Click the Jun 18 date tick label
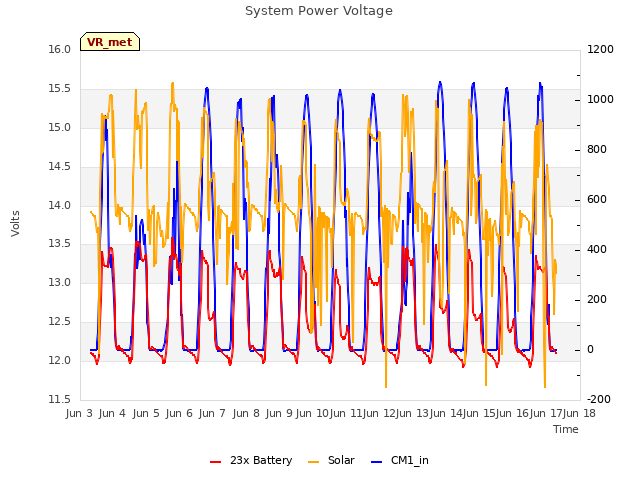The height and width of the screenshot is (480, 640). [x=579, y=413]
